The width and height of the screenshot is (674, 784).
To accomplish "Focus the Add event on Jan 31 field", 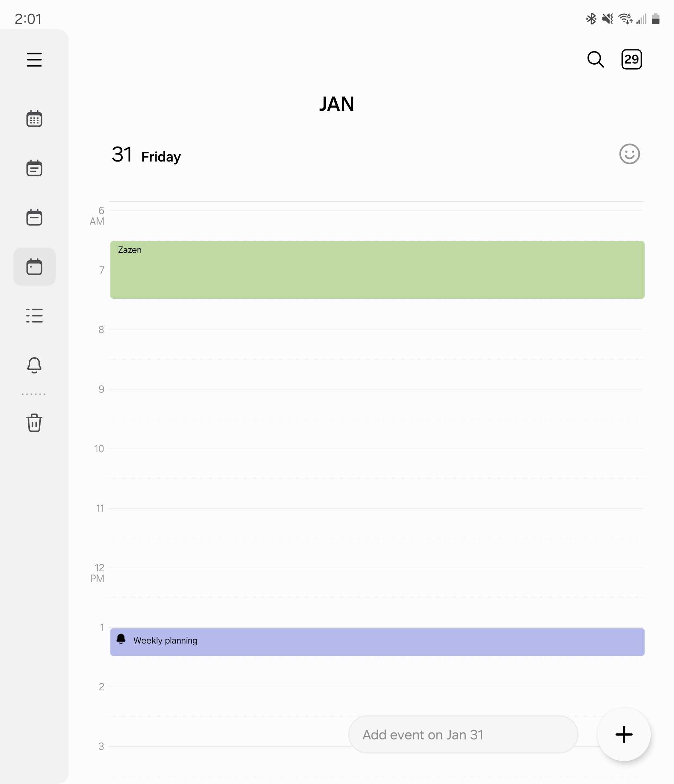I will (463, 734).
